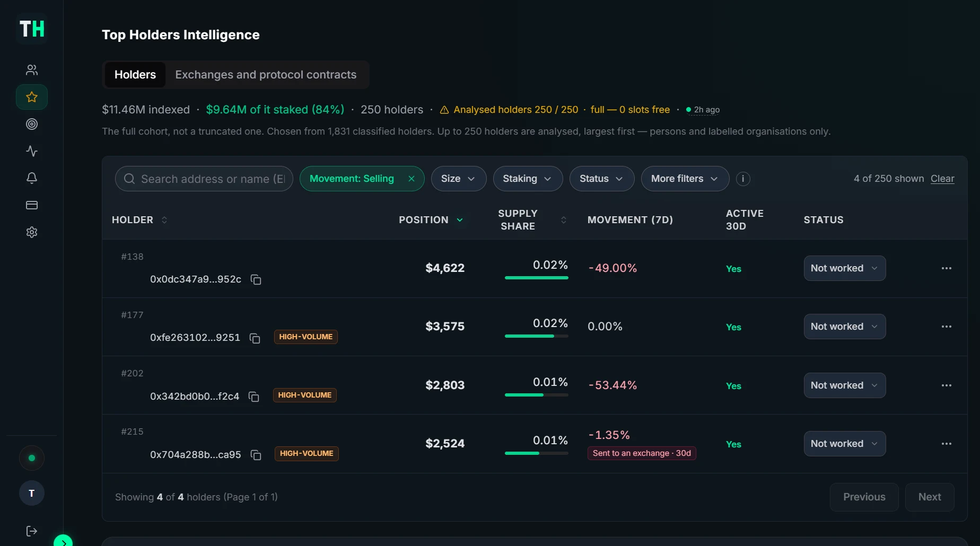980x546 pixels.
Task: Clear all active filters
Action: 942,179
